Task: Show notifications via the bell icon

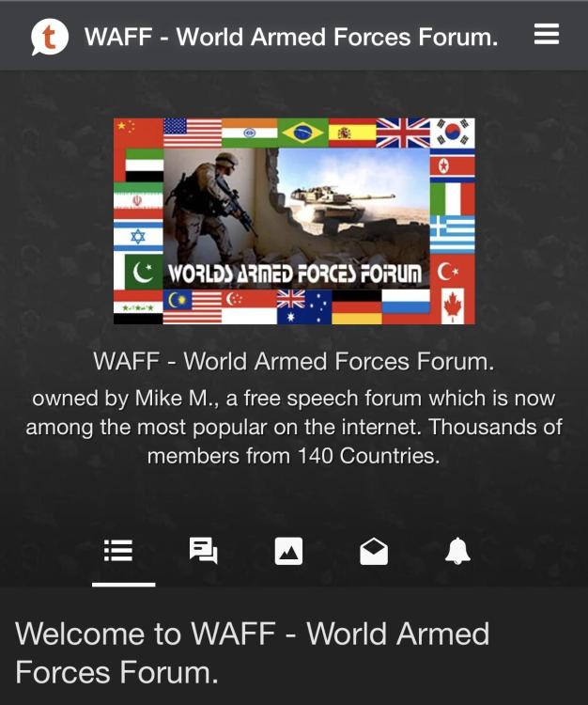Action: tap(457, 551)
